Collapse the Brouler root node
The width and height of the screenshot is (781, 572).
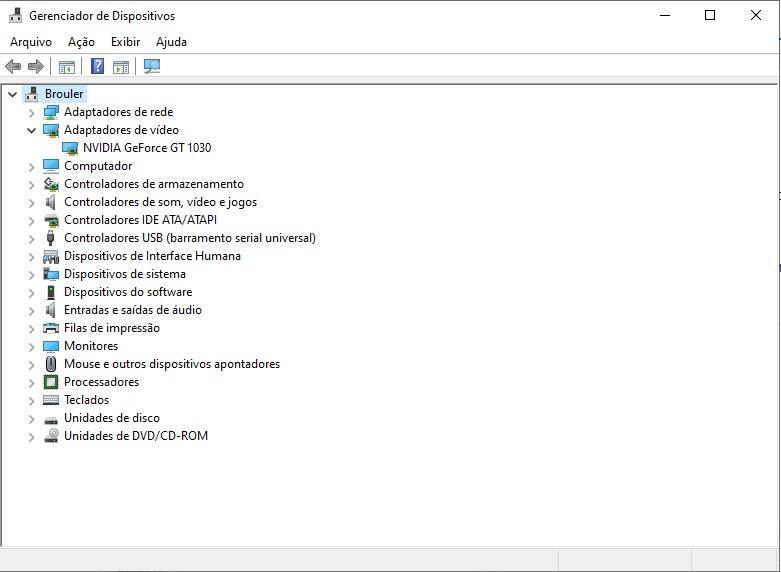point(12,94)
